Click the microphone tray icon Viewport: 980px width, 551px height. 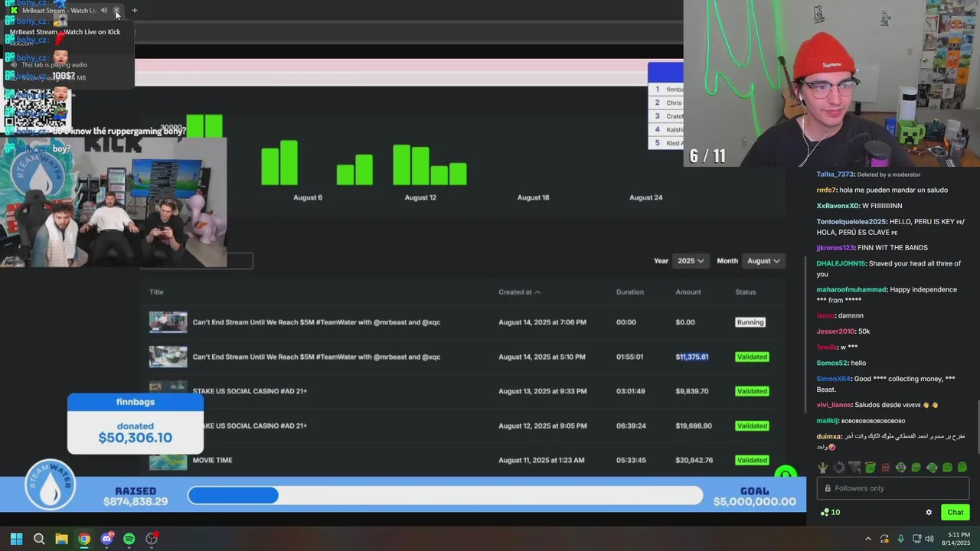tap(900, 539)
